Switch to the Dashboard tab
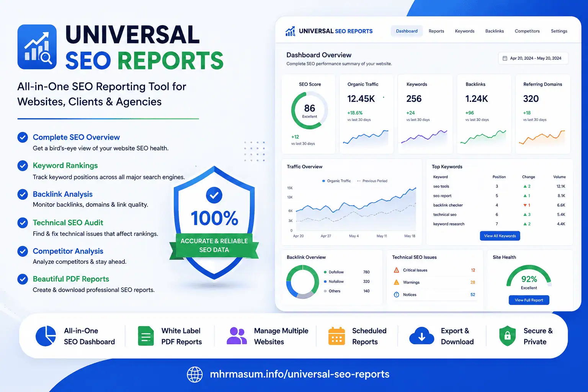Screen dimensions: 588x392 (x=407, y=31)
